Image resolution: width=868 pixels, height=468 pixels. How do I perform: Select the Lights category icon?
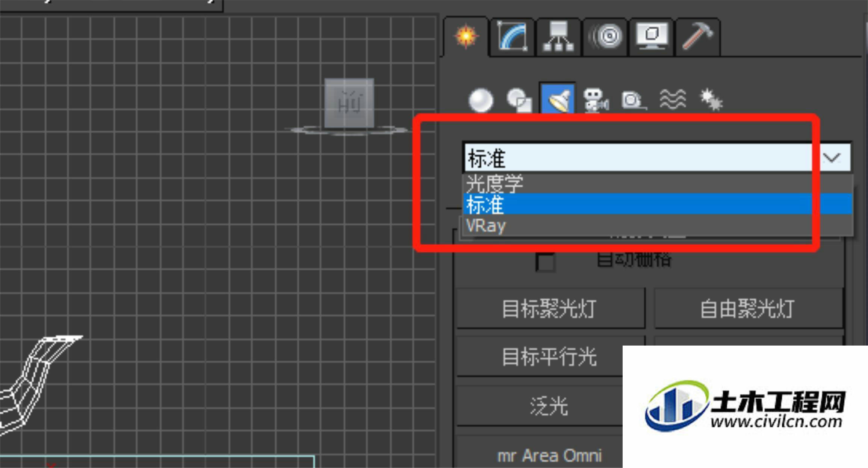[558, 98]
